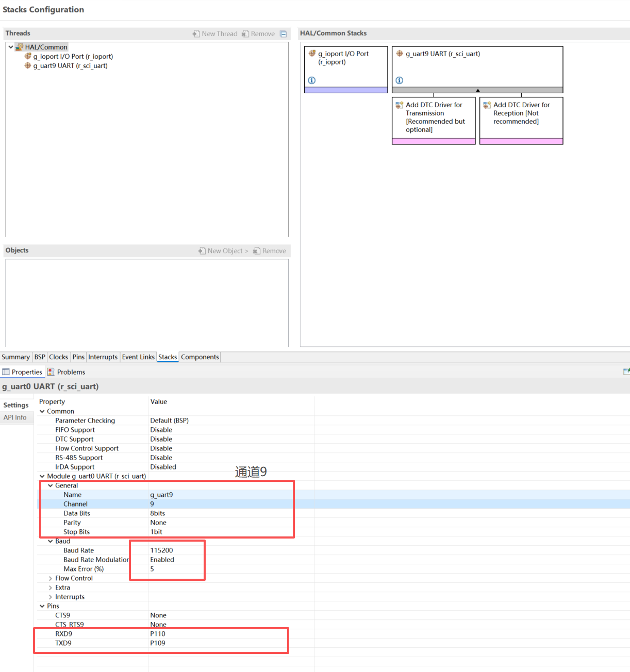
Task: Collapse the Common property group
Action: 42,411
